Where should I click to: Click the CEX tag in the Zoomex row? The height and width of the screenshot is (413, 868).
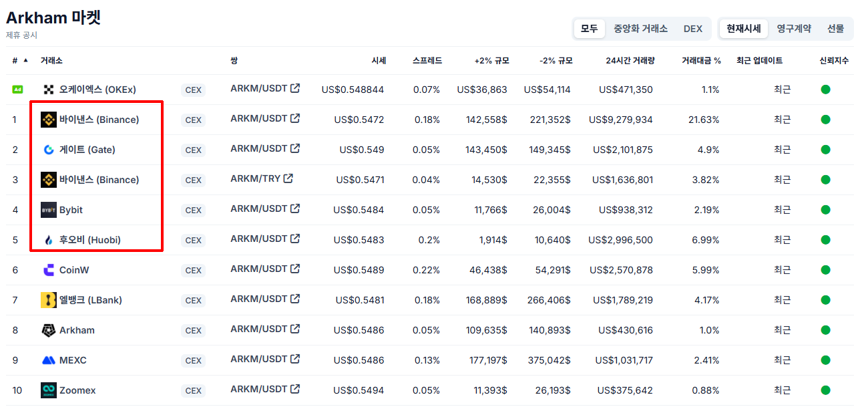tap(193, 391)
